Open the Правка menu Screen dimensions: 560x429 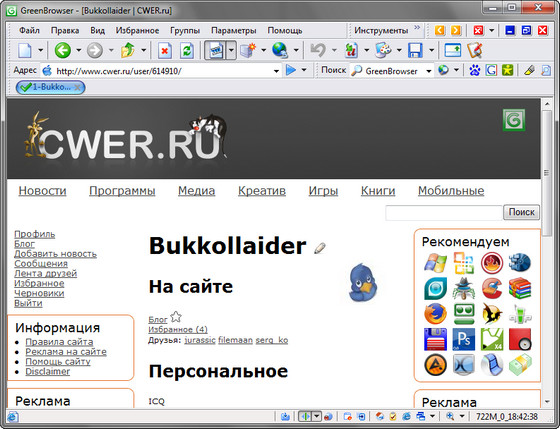pos(65,30)
